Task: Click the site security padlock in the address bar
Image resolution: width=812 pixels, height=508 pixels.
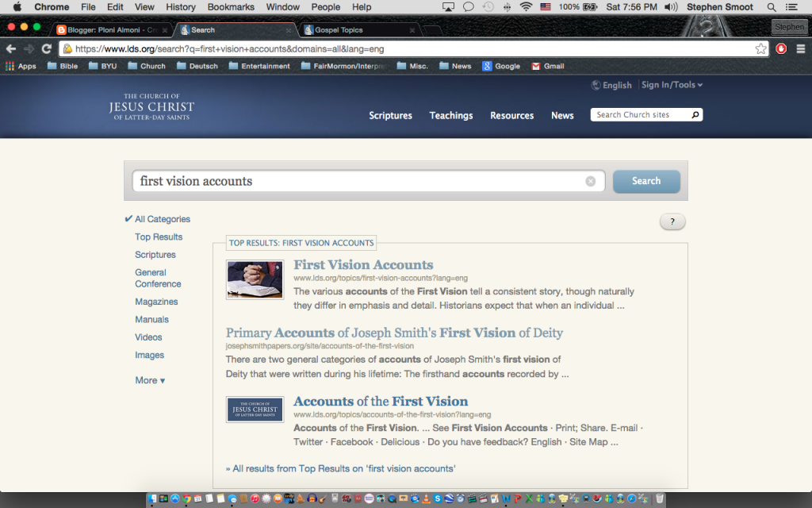Action: point(68,48)
